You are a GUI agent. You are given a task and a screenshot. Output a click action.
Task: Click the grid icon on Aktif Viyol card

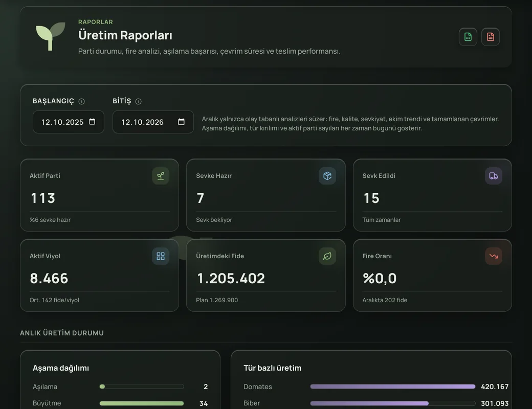pos(161,256)
